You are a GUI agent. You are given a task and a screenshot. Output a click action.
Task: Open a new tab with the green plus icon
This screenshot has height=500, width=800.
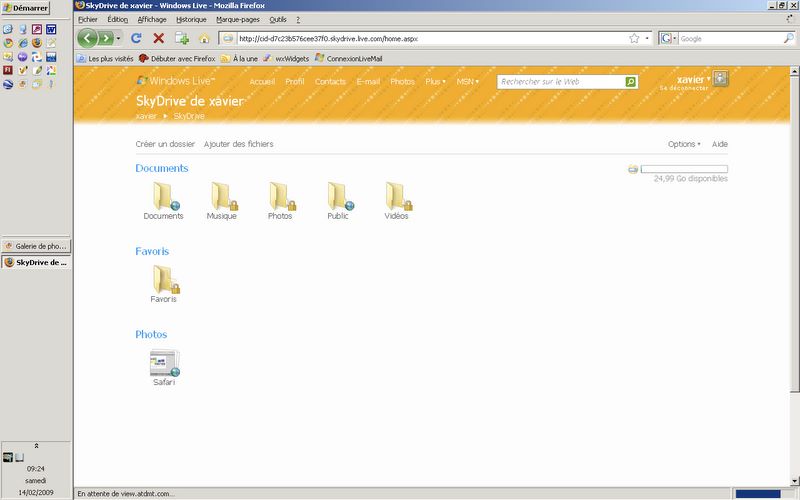(182, 38)
